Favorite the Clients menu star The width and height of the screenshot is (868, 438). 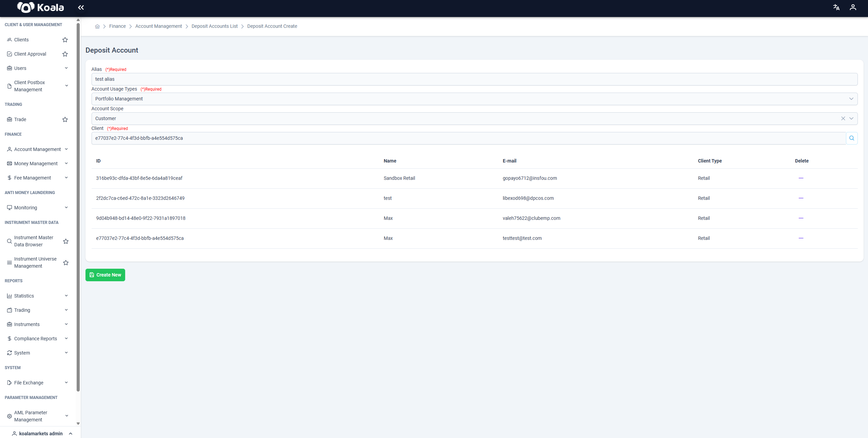[x=65, y=40]
